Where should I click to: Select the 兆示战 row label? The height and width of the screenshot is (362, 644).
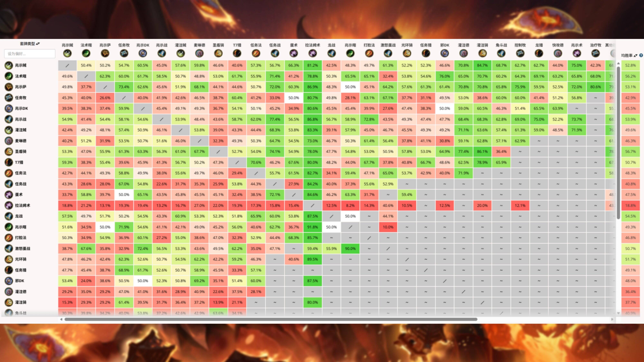(x=20, y=119)
